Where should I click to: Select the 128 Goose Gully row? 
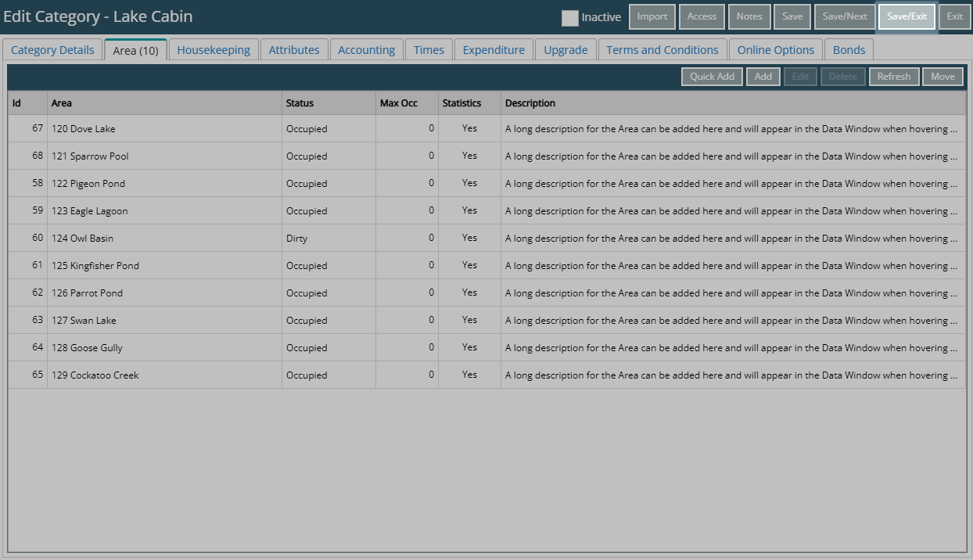pyautogui.click(x=487, y=347)
